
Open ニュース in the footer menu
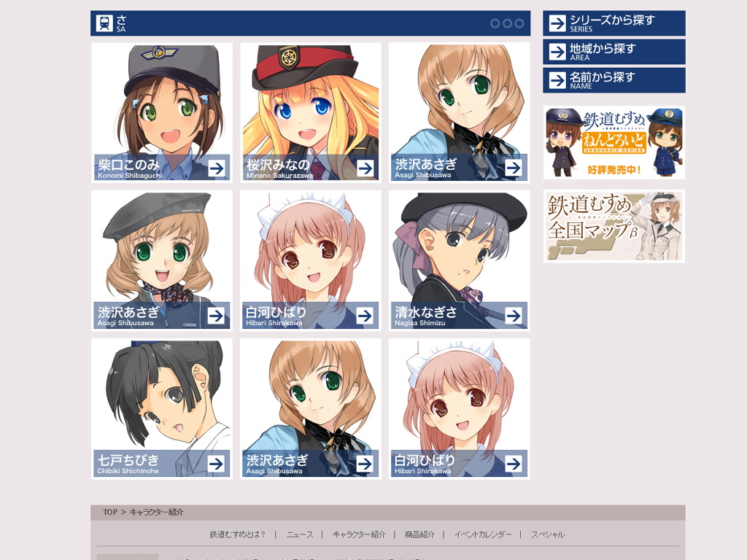click(300, 534)
